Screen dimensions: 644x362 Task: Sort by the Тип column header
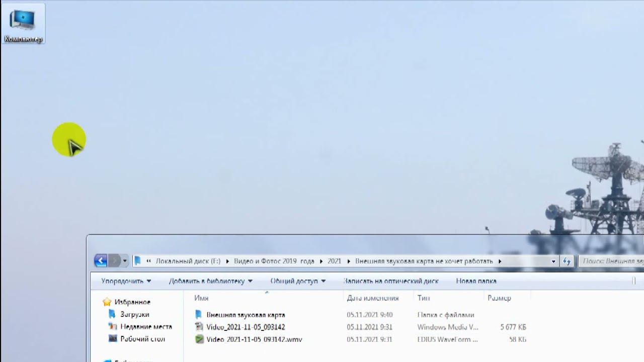click(423, 298)
